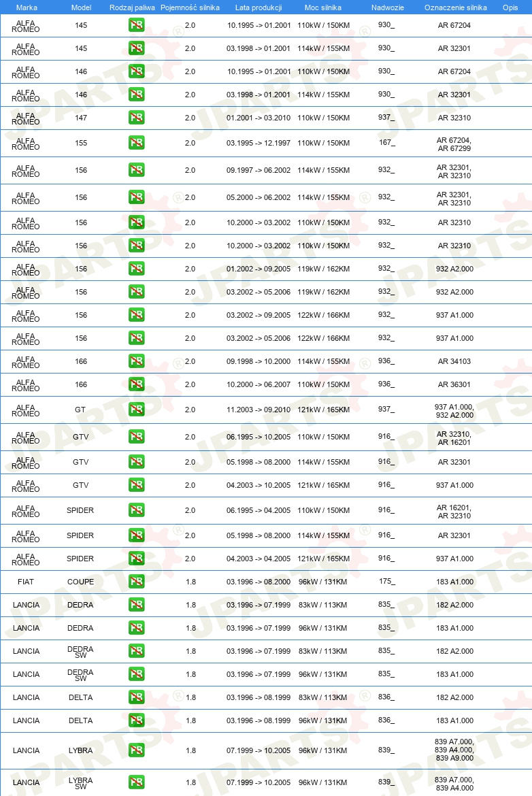Click fuel icon in SPIDER row starting 06.1995
This screenshot has width=532, height=796.
pos(137,510)
